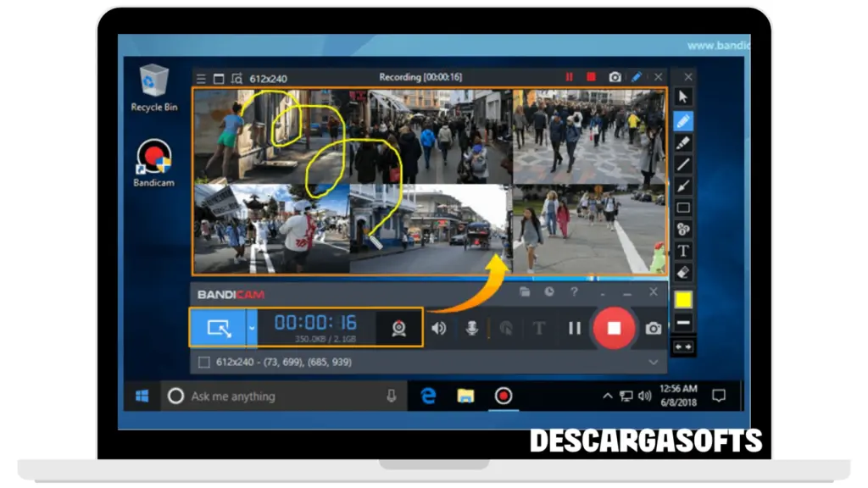Image resolution: width=868 pixels, height=488 pixels.
Task: Check the 612x240 region checkbox
Action: point(203,363)
